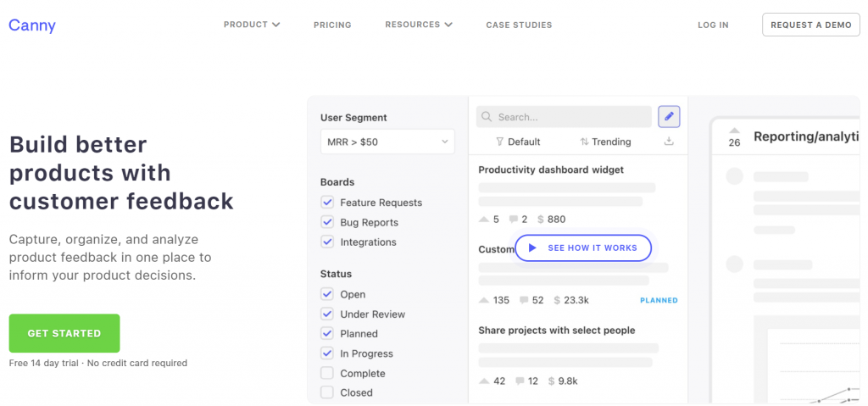
Task: Go to the Pricing page
Action: tap(332, 25)
